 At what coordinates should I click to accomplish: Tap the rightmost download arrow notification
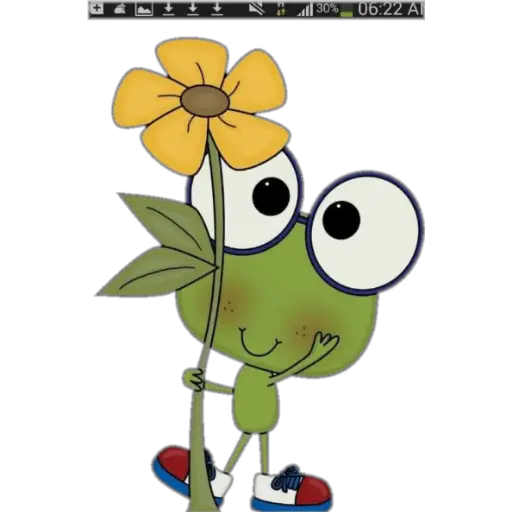click(x=217, y=9)
